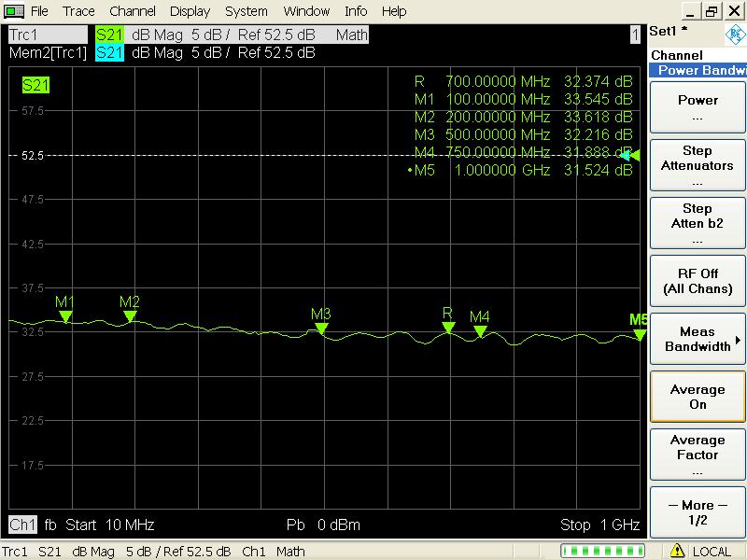Open the Power settings softkey
This screenshot has height=560, width=747.
pos(697,107)
